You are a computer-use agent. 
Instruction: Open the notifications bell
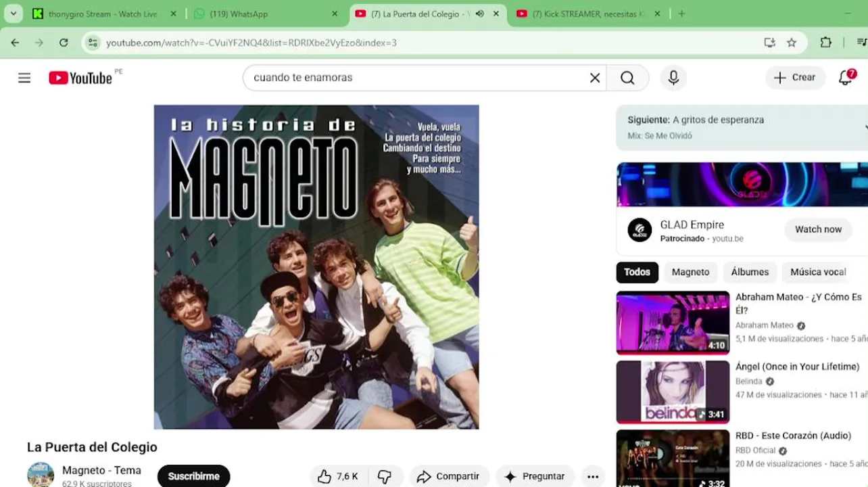click(846, 78)
